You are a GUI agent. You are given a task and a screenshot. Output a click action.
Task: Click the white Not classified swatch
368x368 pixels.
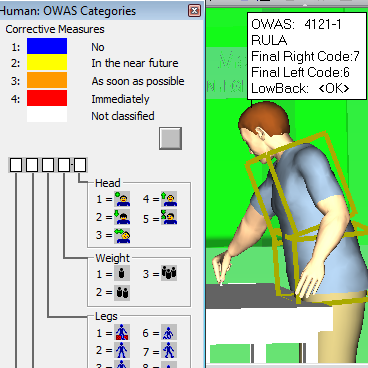click(x=47, y=114)
